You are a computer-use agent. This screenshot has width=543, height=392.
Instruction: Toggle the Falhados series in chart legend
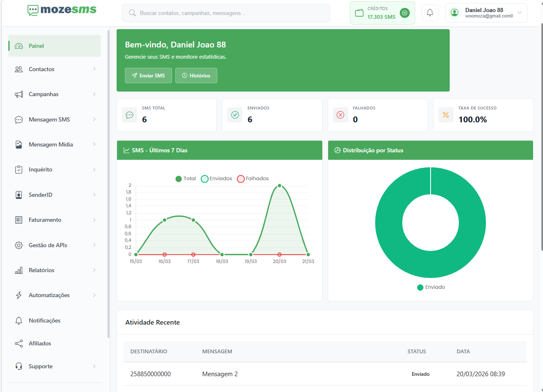click(x=253, y=179)
